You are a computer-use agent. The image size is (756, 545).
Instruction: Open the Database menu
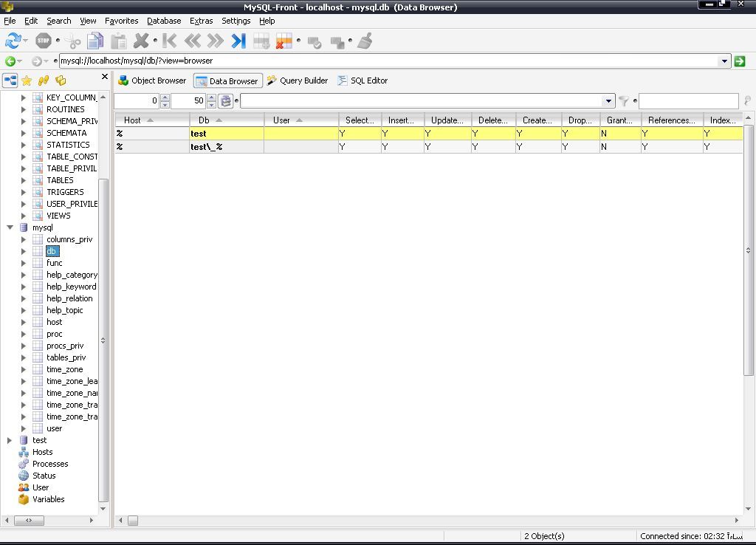[x=164, y=21]
